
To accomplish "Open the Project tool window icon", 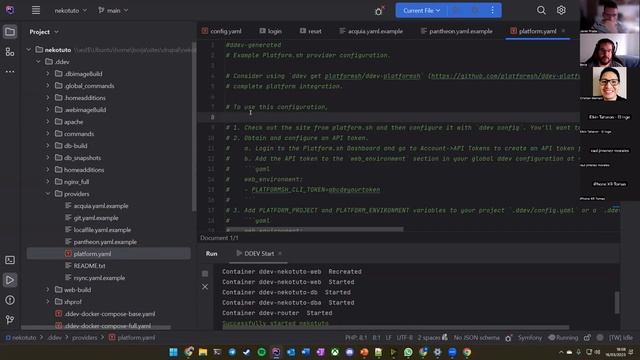I will [x=10, y=31].
